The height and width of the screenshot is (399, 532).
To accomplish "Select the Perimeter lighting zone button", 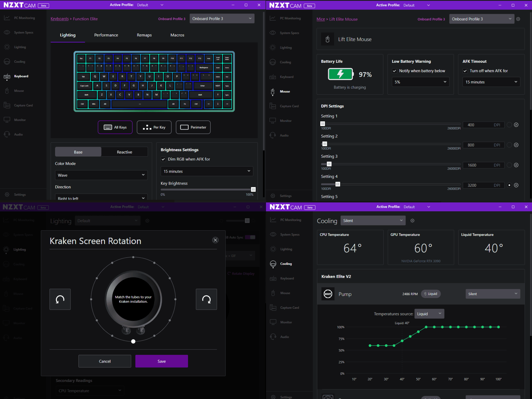I will tap(193, 127).
